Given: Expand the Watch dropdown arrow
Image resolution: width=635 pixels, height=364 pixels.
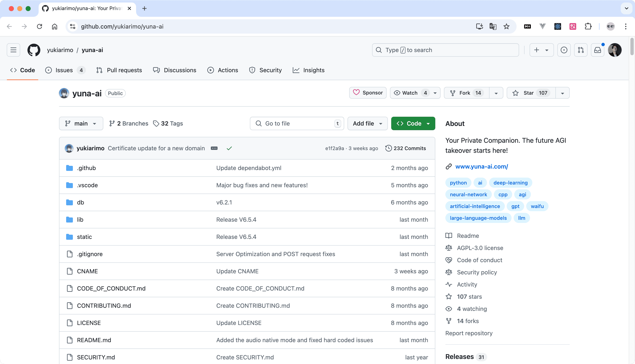Looking at the screenshot, I should pyautogui.click(x=435, y=93).
